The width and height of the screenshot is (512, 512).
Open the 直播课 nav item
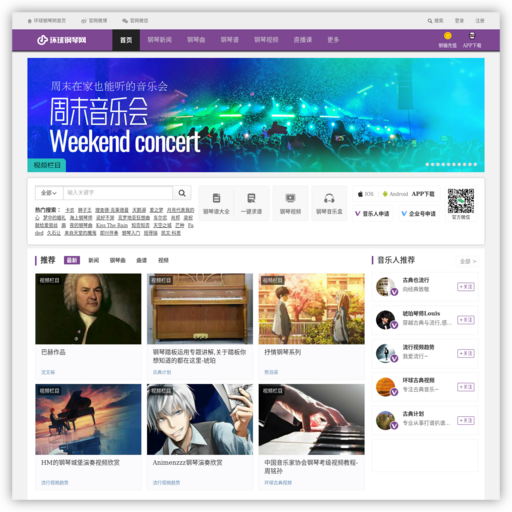[x=303, y=40]
